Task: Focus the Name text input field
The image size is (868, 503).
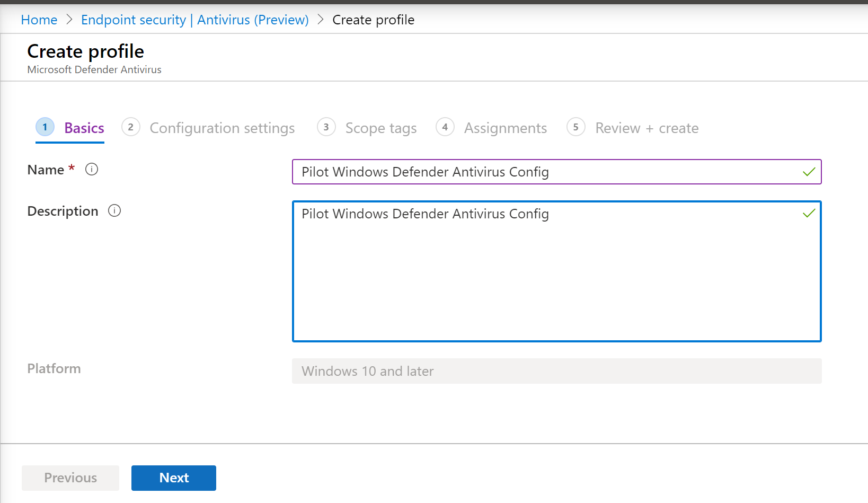Action: [x=546, y=172]
